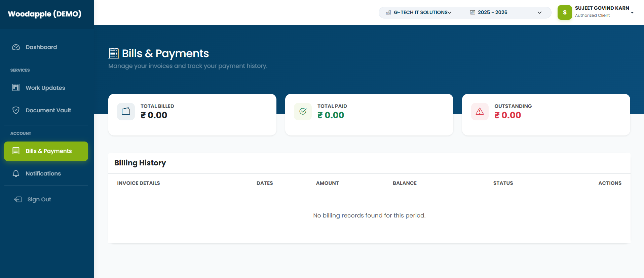Open the 2025 - 2026 financial year dropdown
The image size is (644, 278).
[506, 12]
